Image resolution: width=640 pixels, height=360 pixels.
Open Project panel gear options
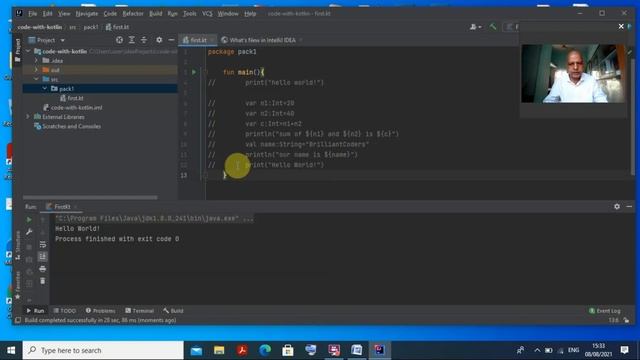coord(159,40)
